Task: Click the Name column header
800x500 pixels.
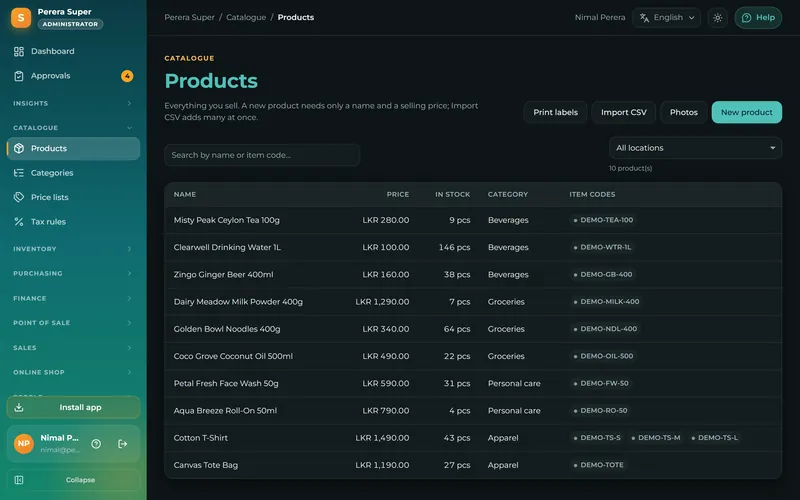Action: click(185, 194)
